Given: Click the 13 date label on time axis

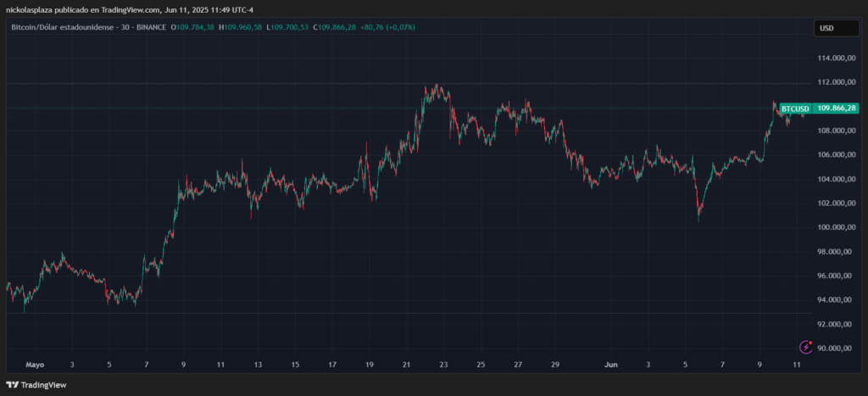Looking at the screenshot, I should coord(258,365).
